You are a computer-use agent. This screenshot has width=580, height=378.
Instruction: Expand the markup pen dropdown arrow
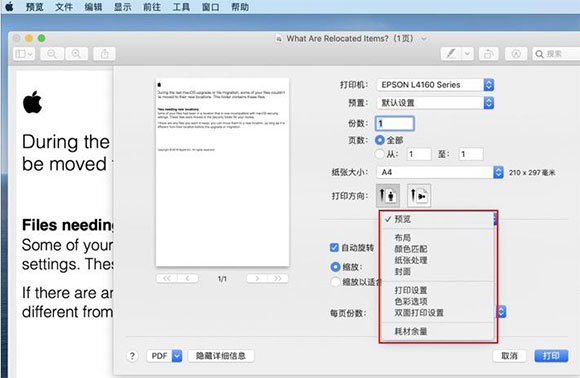468,54
